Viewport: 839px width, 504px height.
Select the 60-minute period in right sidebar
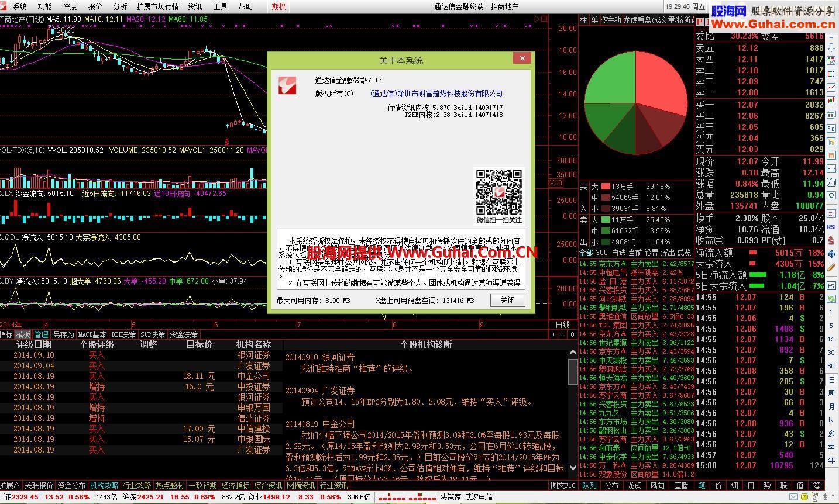tap(831, 366)
